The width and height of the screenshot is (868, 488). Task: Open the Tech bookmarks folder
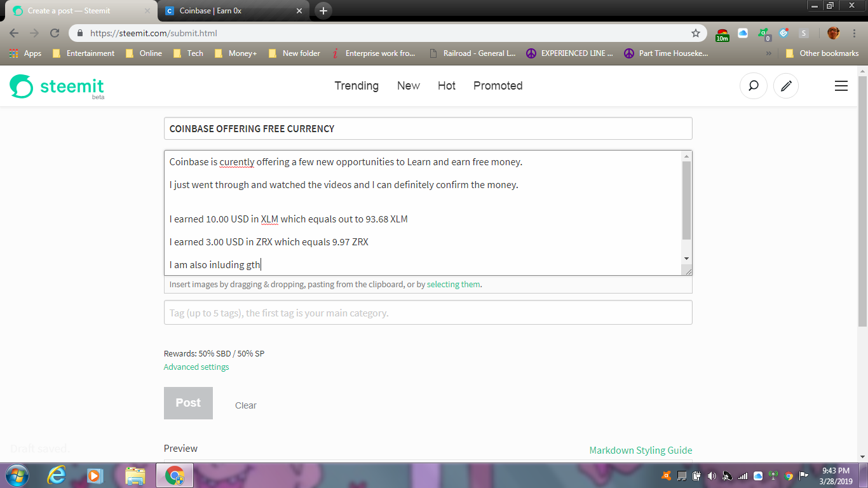point(189,53)
